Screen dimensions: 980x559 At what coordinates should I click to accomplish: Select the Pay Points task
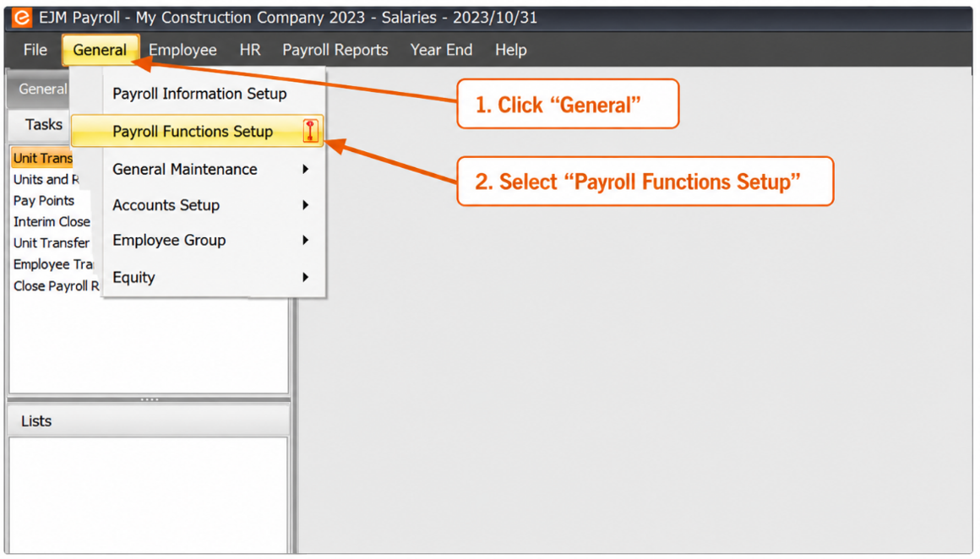tap(44, 201)
